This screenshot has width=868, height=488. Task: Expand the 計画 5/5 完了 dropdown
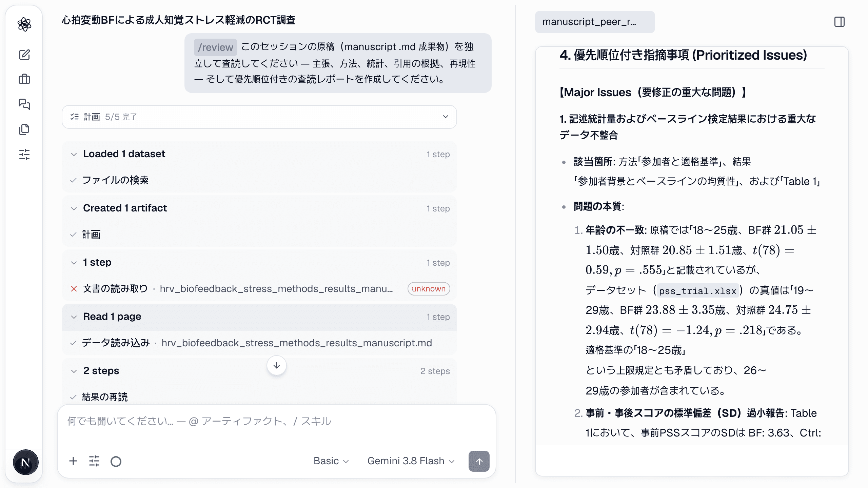click(259, 117)
